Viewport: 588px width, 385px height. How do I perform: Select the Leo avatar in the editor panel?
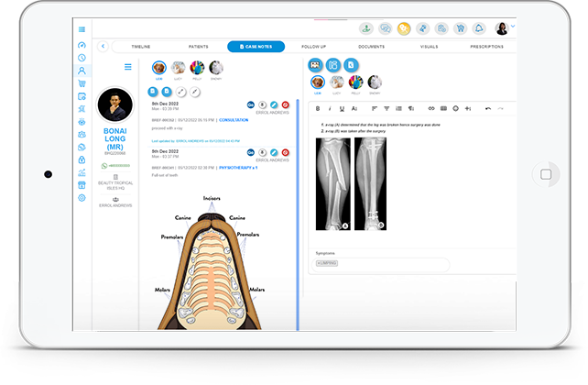[318, 82]
